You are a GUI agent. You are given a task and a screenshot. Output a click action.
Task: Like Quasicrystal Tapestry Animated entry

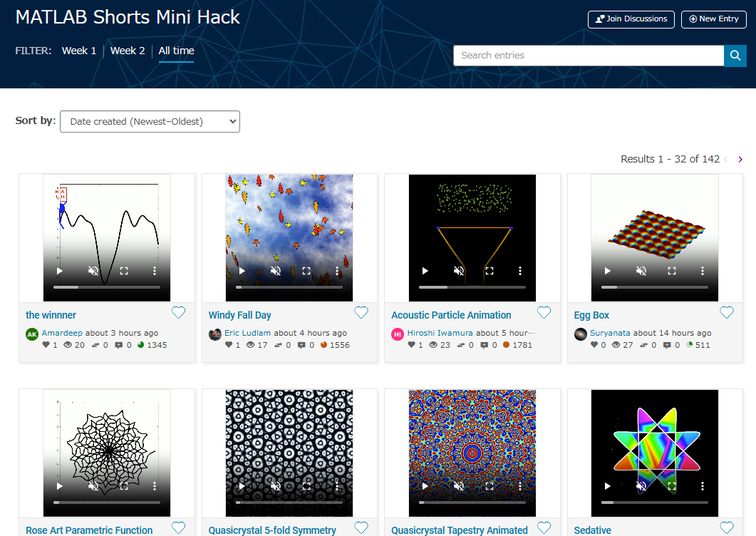[544, 527]
